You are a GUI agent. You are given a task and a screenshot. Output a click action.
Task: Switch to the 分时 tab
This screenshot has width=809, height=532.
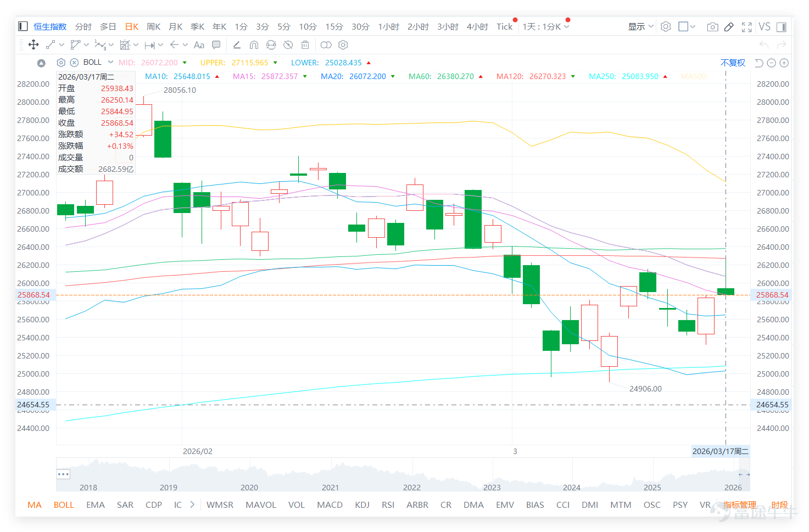[83, 27]
